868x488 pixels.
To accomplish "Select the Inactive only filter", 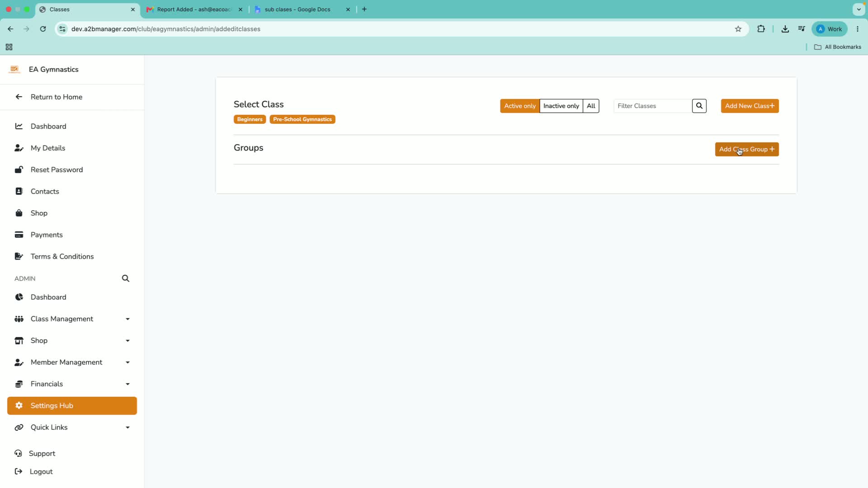I will pos(561,106).
